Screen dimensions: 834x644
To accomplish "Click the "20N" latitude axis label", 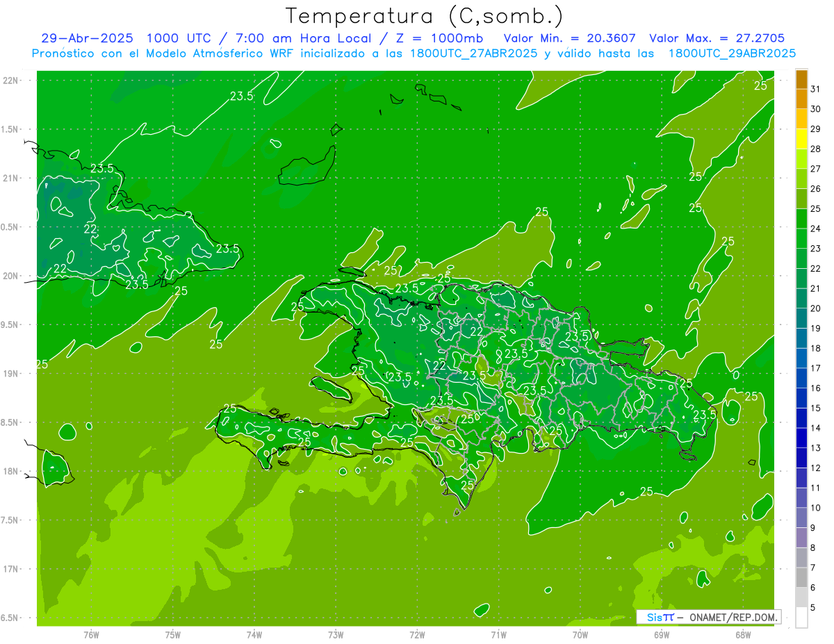I will 11,276.
